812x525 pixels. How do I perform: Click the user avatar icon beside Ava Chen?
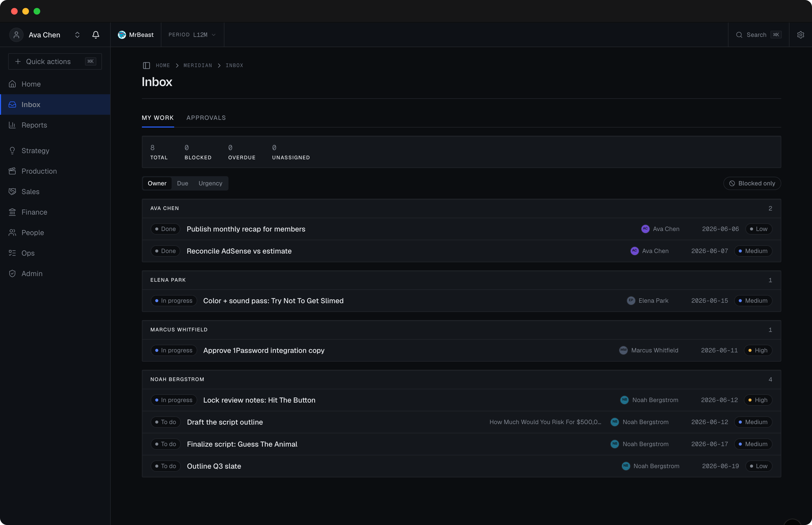click(16, 35)
